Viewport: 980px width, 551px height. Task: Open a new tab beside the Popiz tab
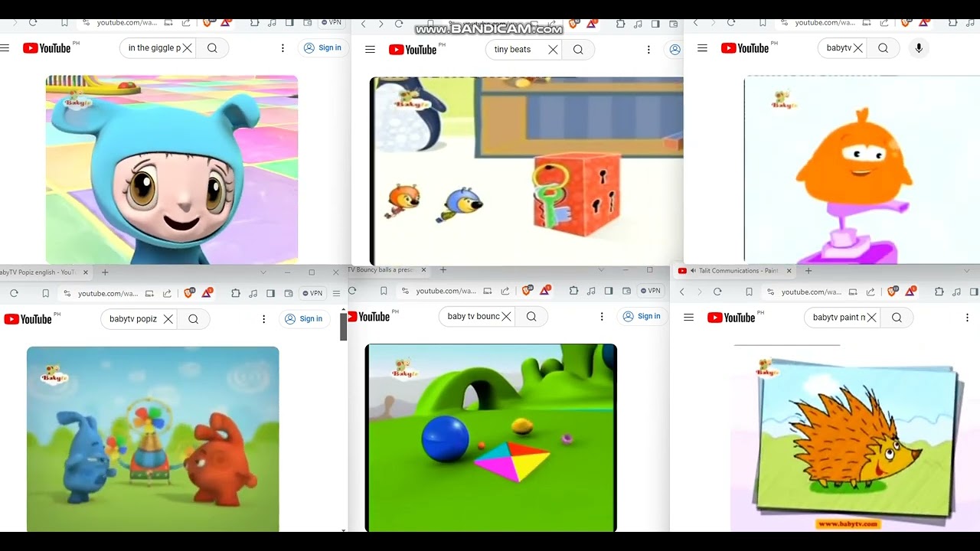pos(105,272)
